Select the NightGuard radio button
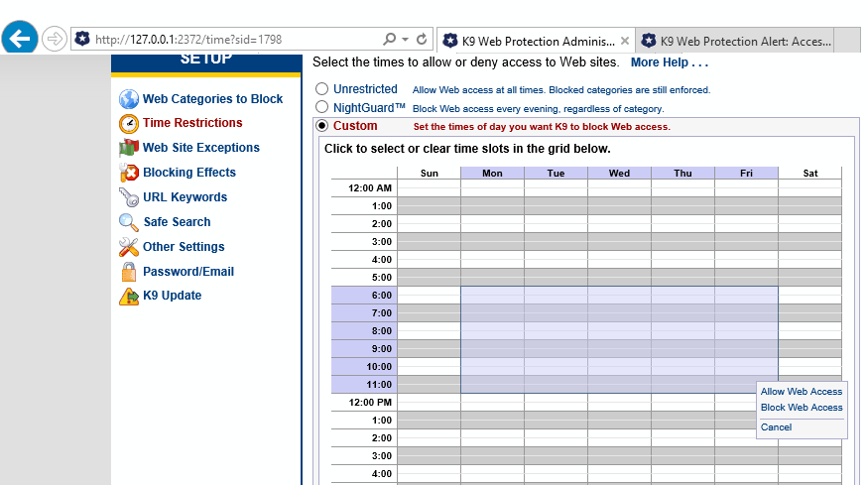The image size is (868, 485). click(321, 107)
